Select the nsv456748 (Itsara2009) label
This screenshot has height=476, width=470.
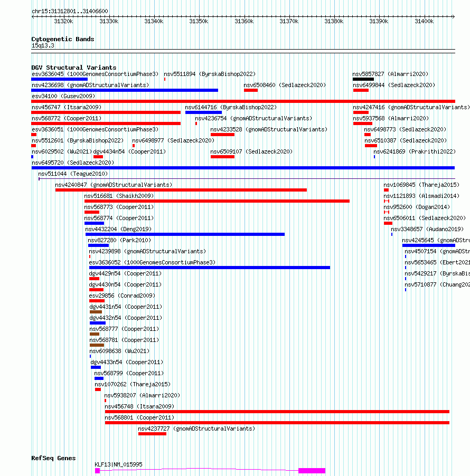pyautogui.click(x=139, y=406)
